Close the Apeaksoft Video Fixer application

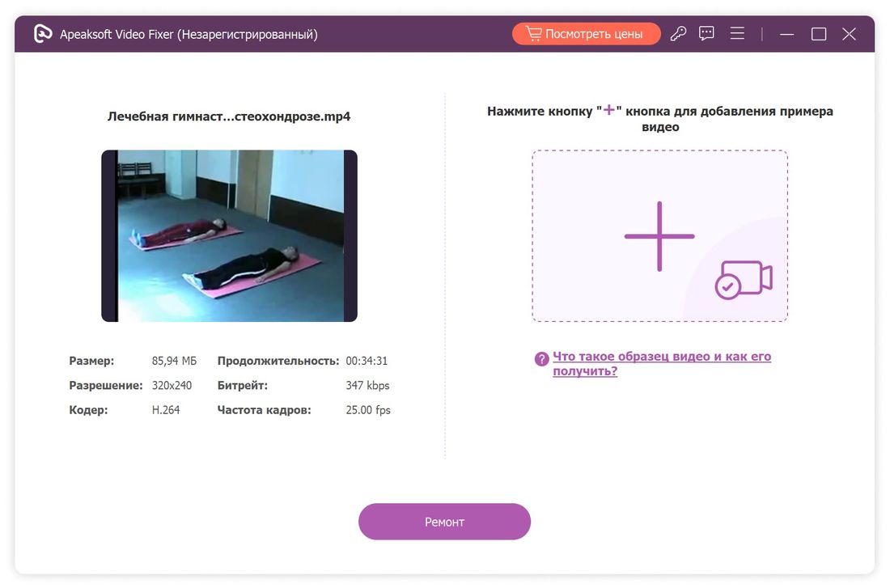tap(849, 33)
